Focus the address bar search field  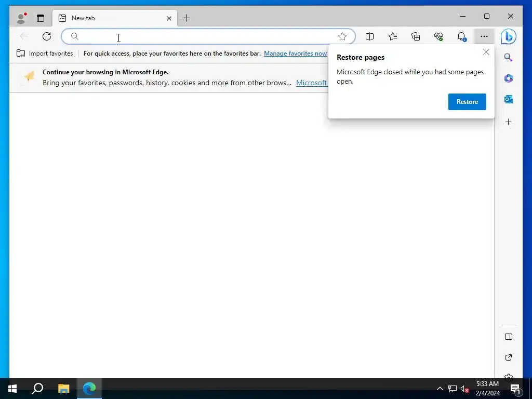tap(208, 36)
